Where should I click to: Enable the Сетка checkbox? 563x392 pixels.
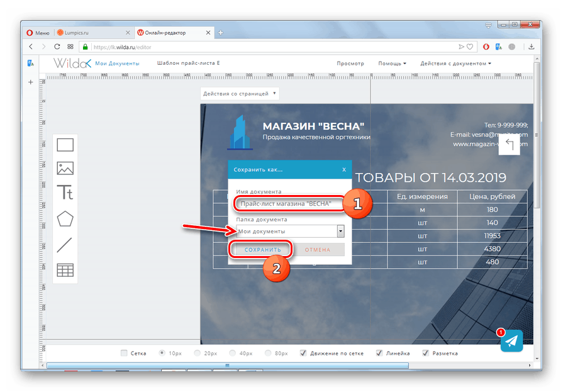point(124,353)
